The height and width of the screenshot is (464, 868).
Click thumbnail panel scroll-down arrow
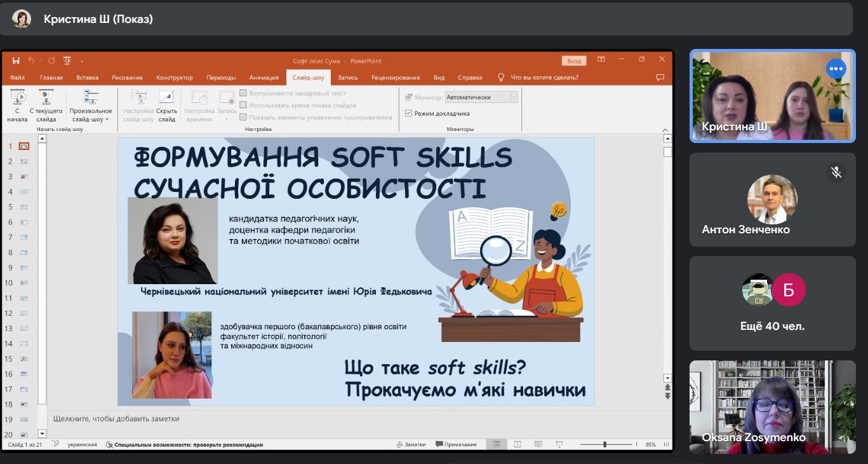pos(42,433)
